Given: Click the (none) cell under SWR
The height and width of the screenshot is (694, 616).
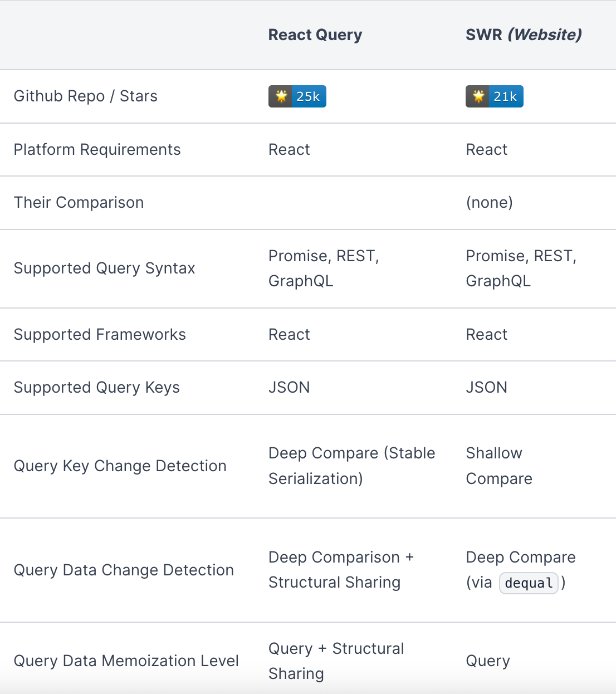Looking at the screenshot, I should pos(490,202).
